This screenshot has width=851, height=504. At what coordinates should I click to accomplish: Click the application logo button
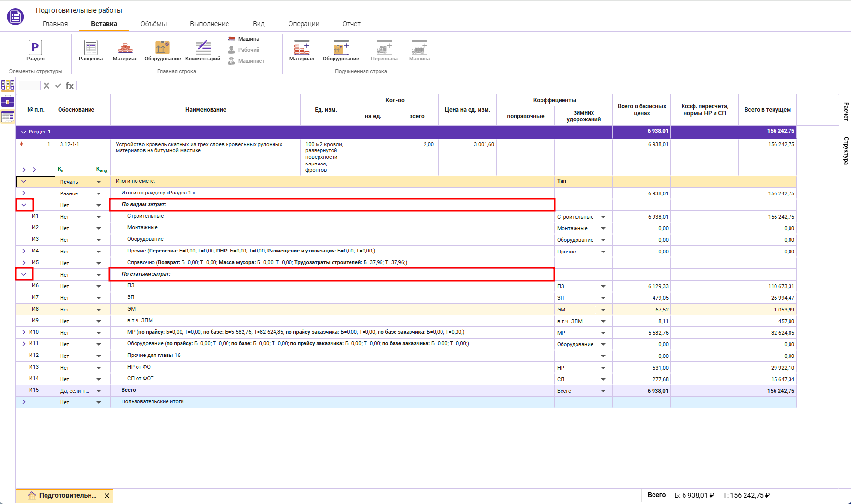[15, 17]
